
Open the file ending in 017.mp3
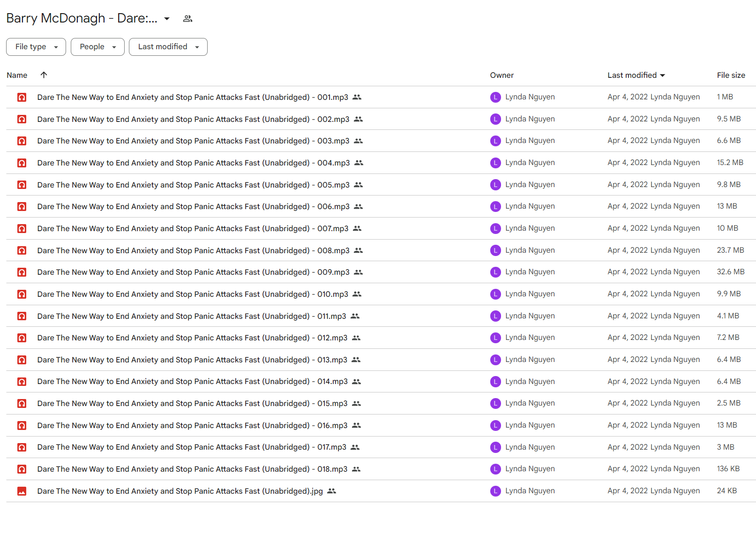coord(192,447)
